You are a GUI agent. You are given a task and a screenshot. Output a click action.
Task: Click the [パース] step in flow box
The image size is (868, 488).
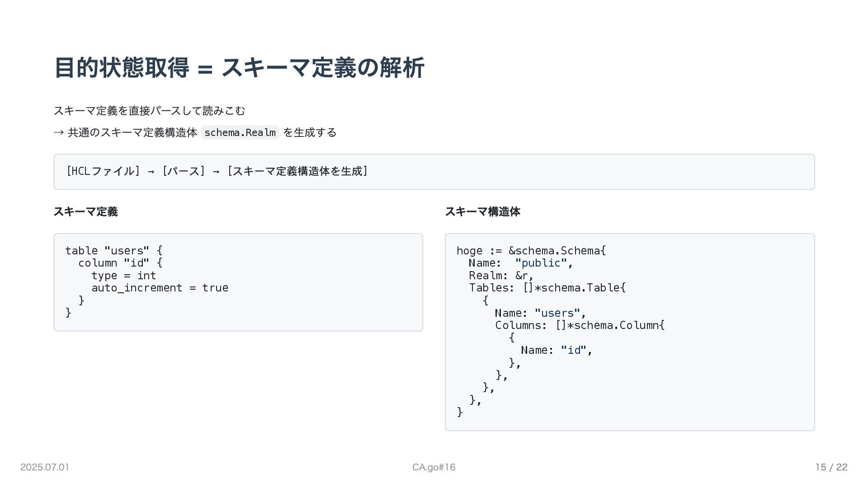(184, 171)
